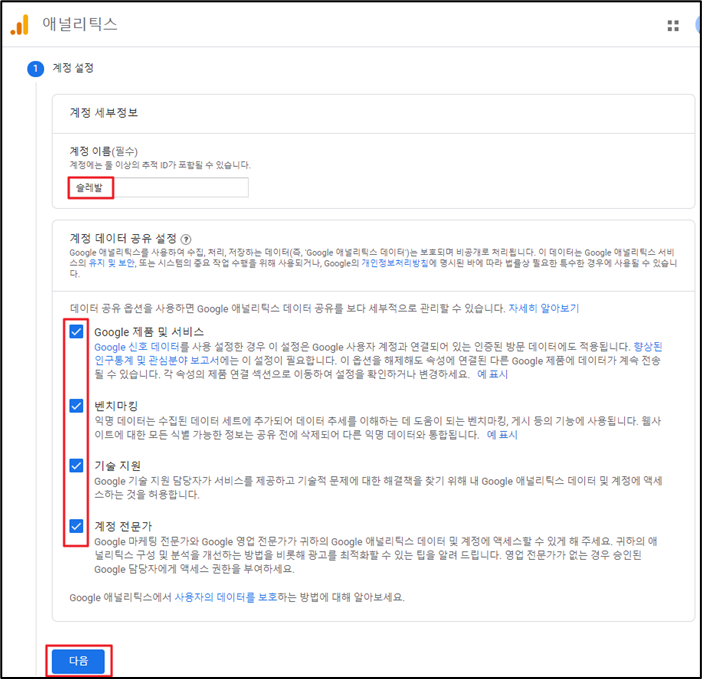Click the 다음 button
The width and height of the screenshot is (702, 679).
click(x=78, y=661)
